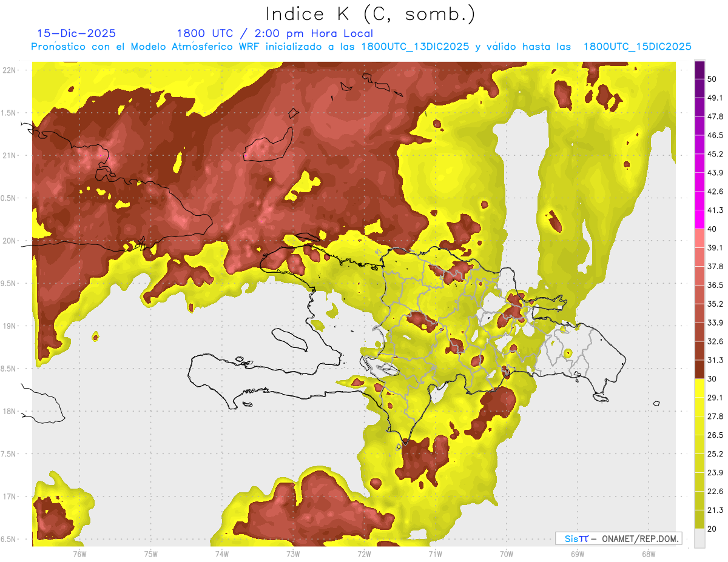
Task: Click the '17N' latitude label
Action: tap(10, 497)
